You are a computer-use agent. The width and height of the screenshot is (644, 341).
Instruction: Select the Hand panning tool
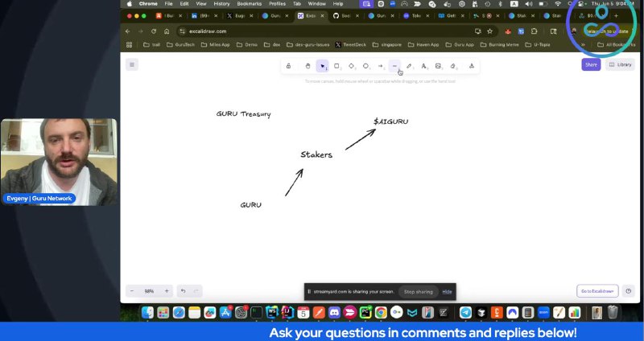[308, 66]
